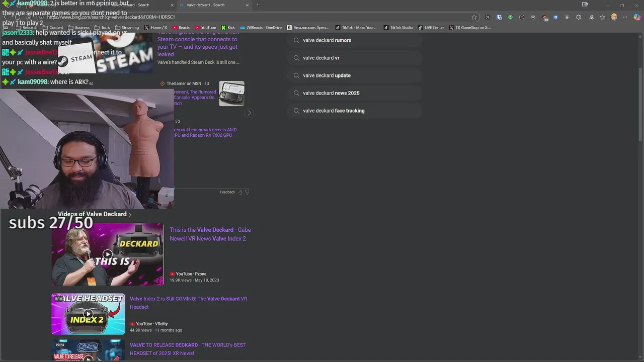Expand the Research bookmarks folder
Screen dimensions: 644x362
coord(26,28)
